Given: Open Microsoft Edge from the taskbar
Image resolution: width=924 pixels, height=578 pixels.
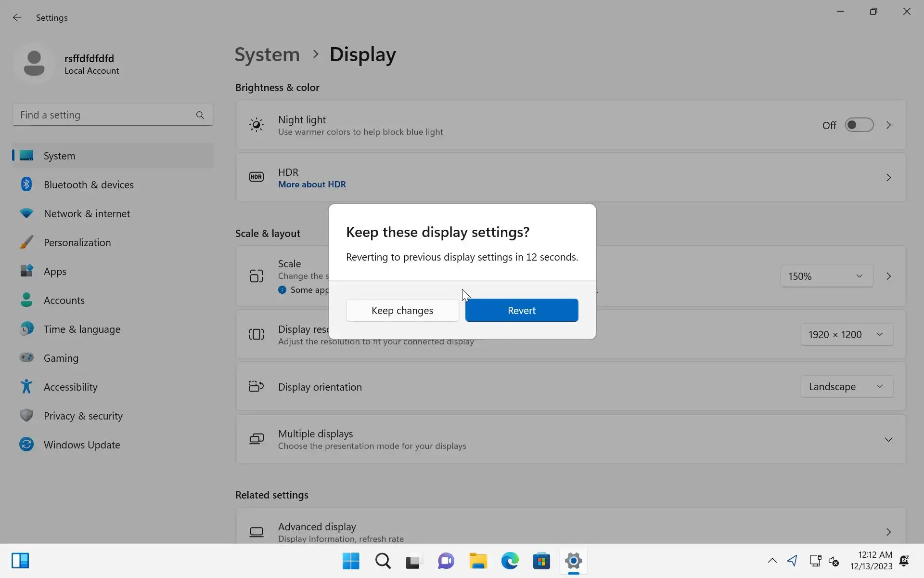Looking at the screenshot, I should click(510, 561).
